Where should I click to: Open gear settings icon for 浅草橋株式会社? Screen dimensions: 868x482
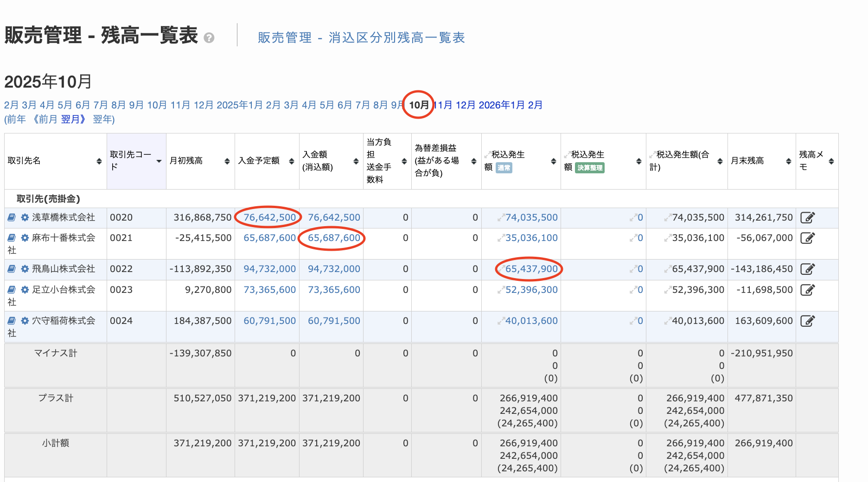(25, 217)
